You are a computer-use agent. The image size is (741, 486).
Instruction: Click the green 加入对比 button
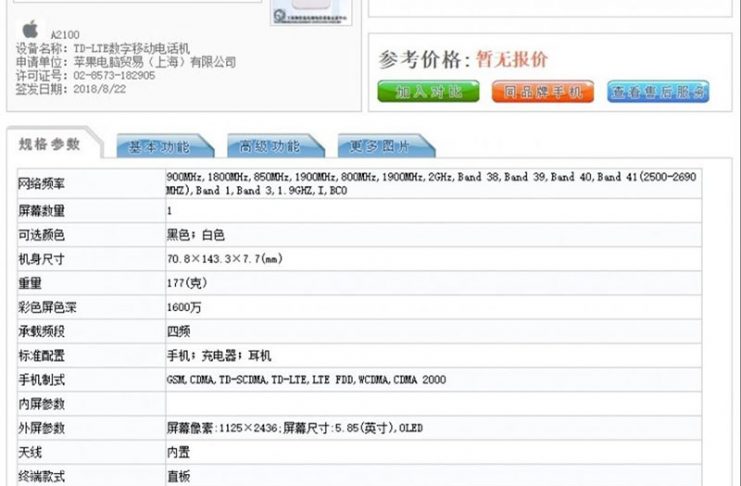point(422,92)
